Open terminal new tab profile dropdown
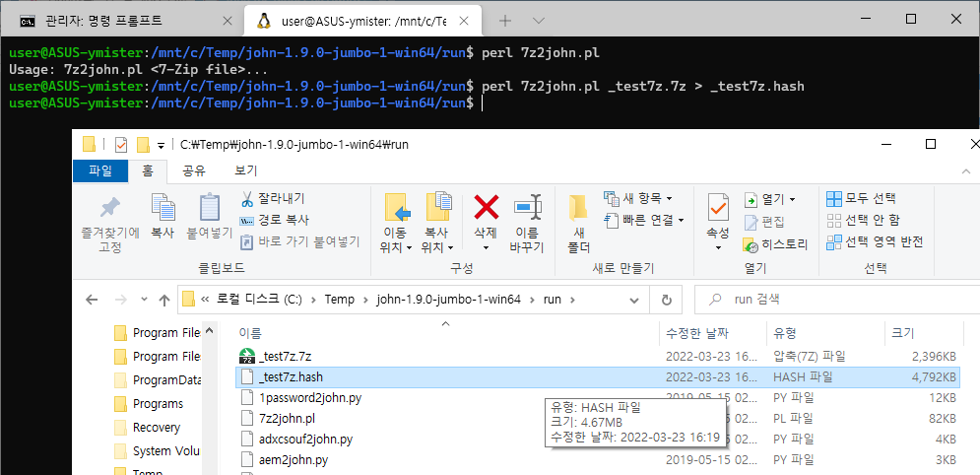This screenshot has height=475, width=980. click(x=538, y=21)
